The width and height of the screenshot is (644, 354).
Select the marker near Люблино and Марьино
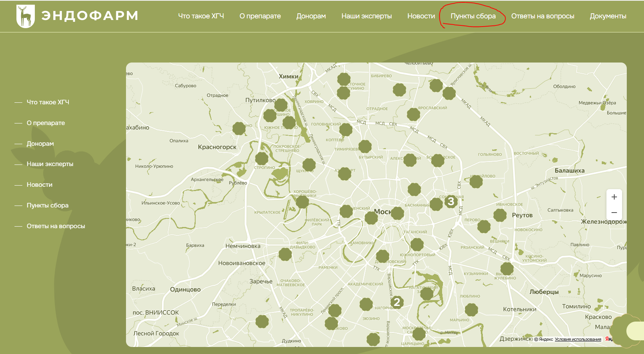click(471, 310)
